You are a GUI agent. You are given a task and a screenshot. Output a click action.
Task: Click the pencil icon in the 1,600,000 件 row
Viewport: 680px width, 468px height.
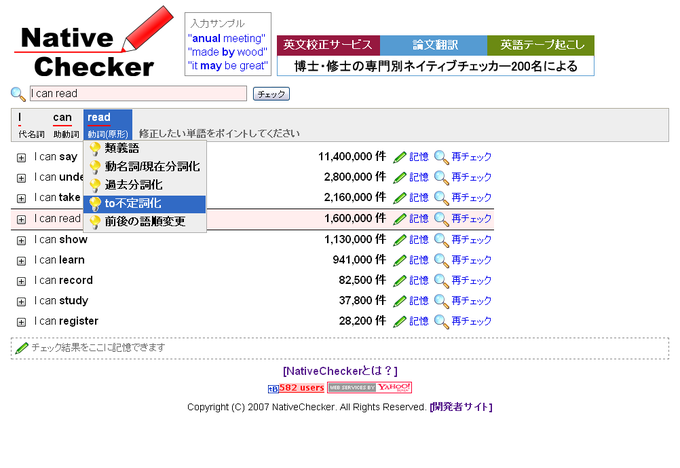click(399, 219)
